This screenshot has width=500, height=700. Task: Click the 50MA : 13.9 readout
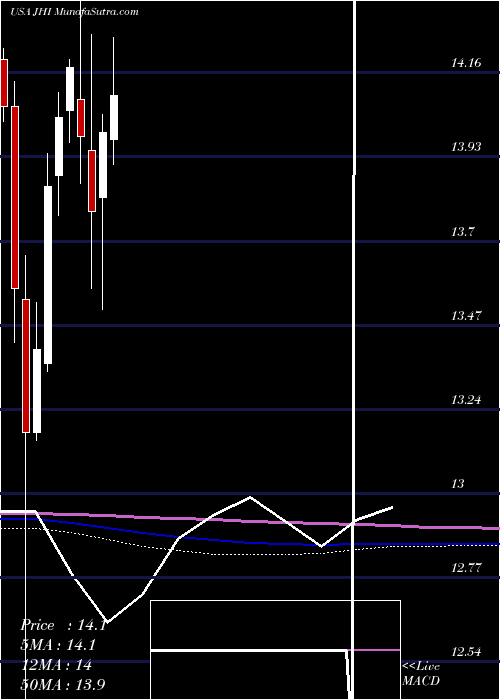(63, 684)
